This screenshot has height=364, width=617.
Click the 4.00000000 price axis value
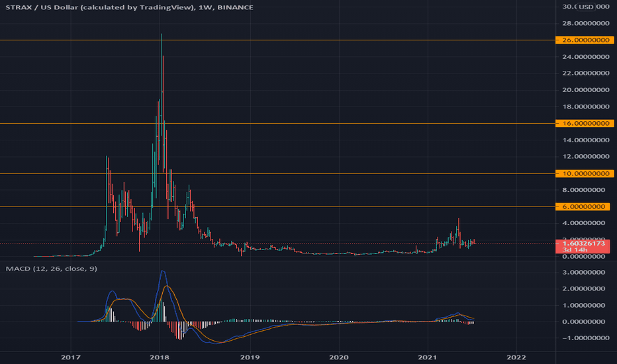pos(584,223)
